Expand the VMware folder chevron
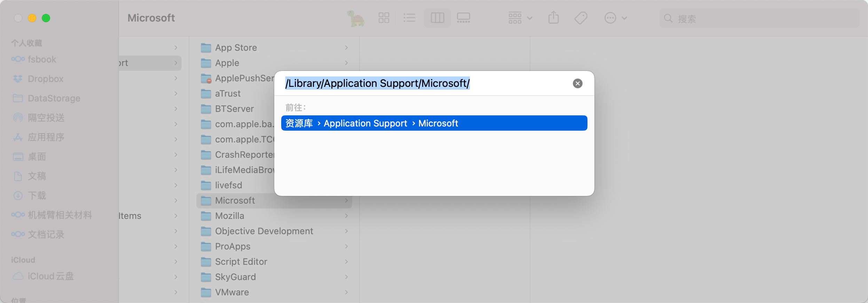Viewport: 868px width, 303px height. 346,292
